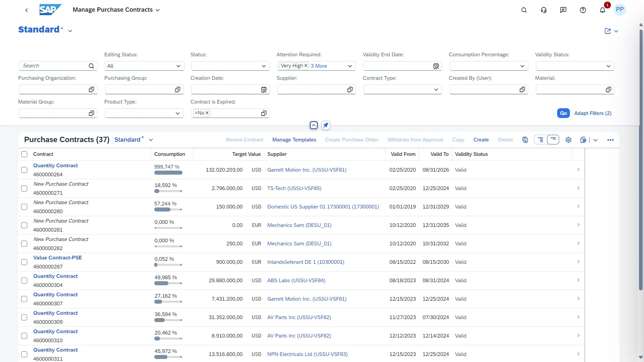Click the back navigation arrow
The image size is (644, 362).
[26, 10]
